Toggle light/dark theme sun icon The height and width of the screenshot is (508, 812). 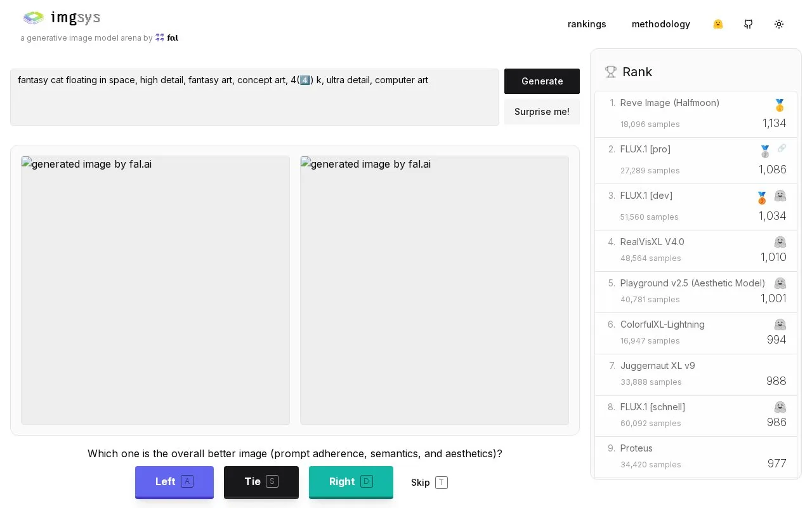(779, 24)
